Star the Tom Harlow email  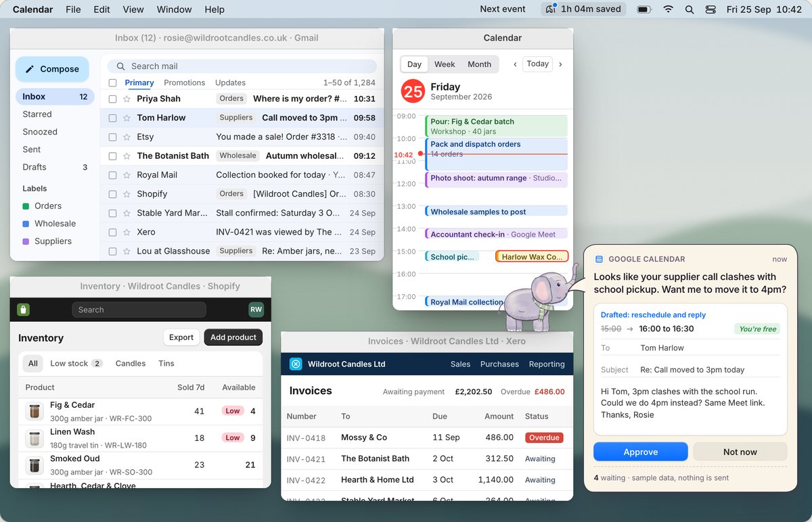click(x=127, y=118)
